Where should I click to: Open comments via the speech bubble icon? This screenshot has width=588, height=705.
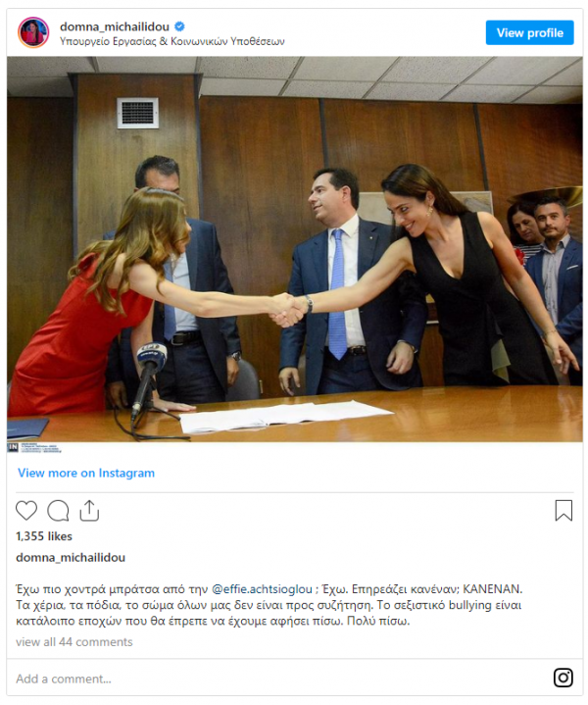point(58,510)
